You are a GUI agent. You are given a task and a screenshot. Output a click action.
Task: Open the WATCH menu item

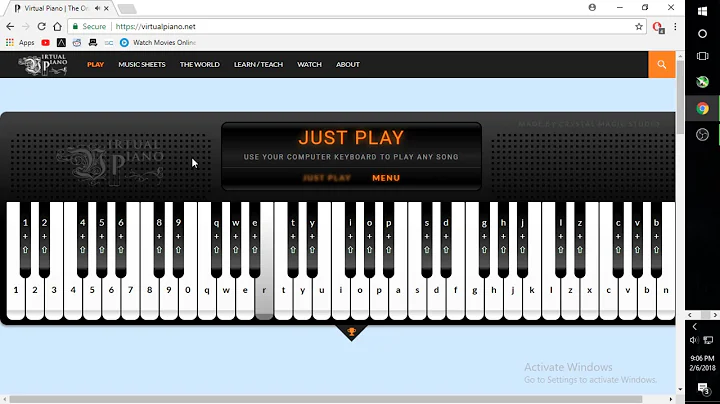pyautogui.click(x=309, y=65)
